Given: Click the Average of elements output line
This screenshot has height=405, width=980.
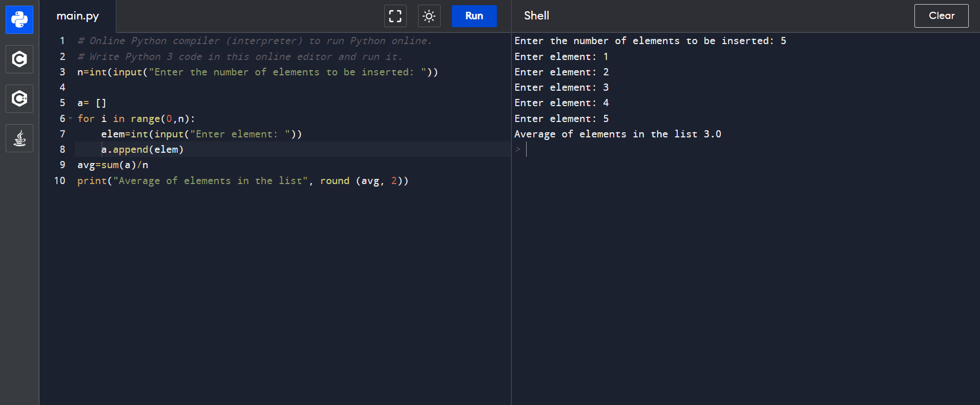Looking at the screenshot, I should [x=617, y=134].
